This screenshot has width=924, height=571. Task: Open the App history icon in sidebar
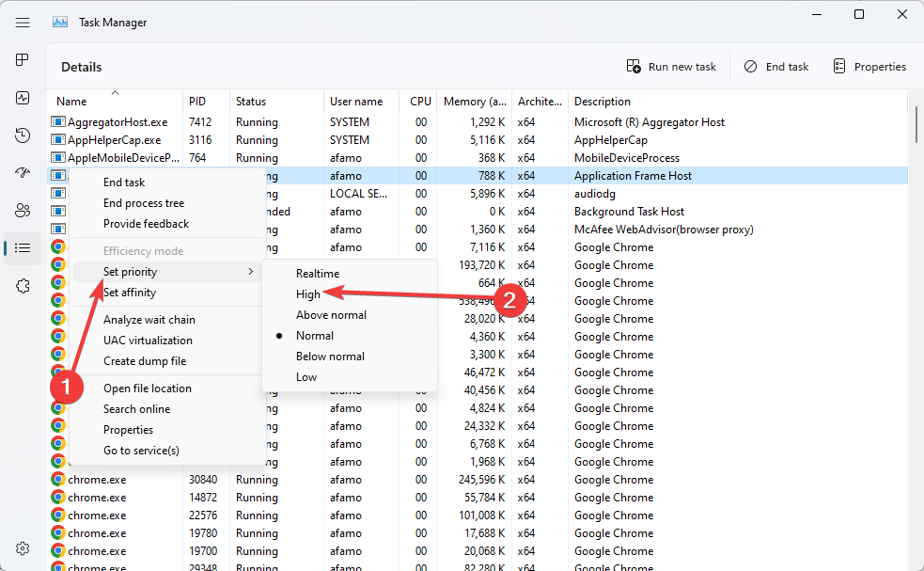[23, 135]
